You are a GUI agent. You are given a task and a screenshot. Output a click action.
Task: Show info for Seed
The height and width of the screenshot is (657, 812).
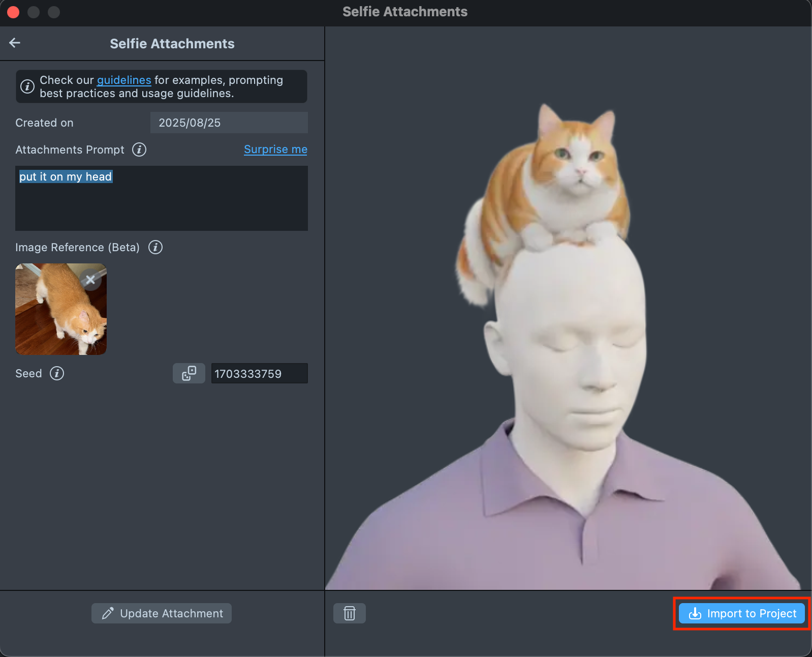(57, 373)
